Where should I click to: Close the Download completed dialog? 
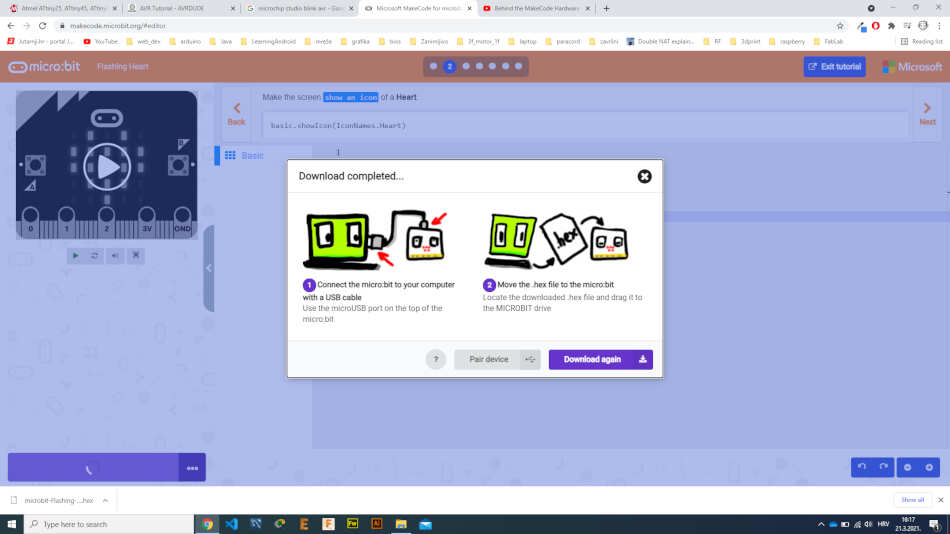point(644,176)
